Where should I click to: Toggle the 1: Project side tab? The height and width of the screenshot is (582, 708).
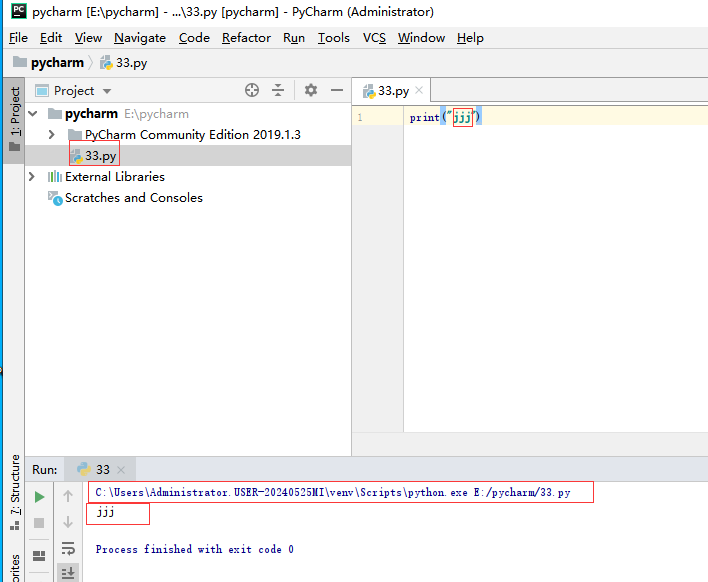point(14,119)
